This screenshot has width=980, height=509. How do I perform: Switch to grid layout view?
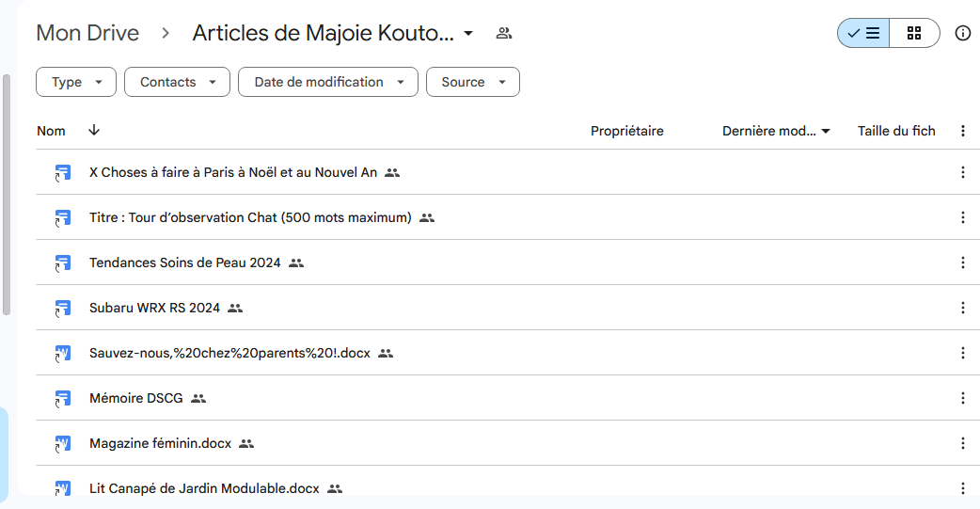pyautogui.click(x=914, y=33)
